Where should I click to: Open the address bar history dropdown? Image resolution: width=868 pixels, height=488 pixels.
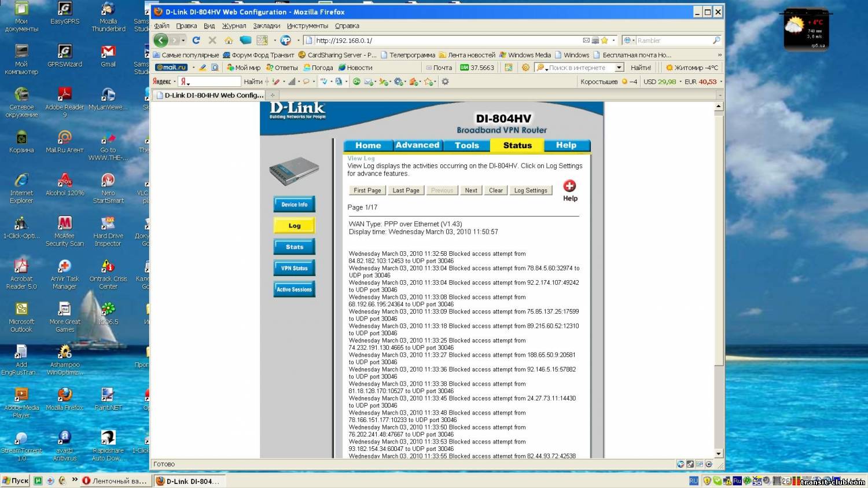click(613, 40)
